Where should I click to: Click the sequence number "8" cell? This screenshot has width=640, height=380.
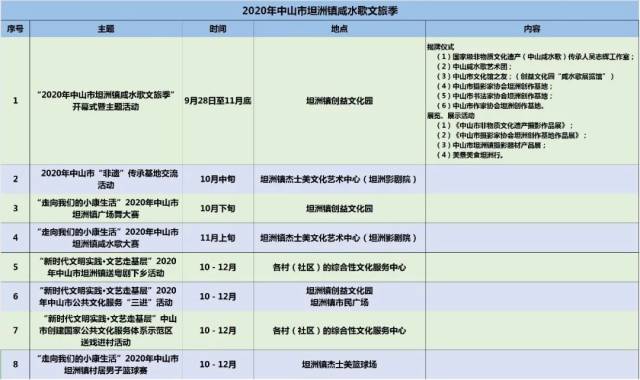pos(15,364)
